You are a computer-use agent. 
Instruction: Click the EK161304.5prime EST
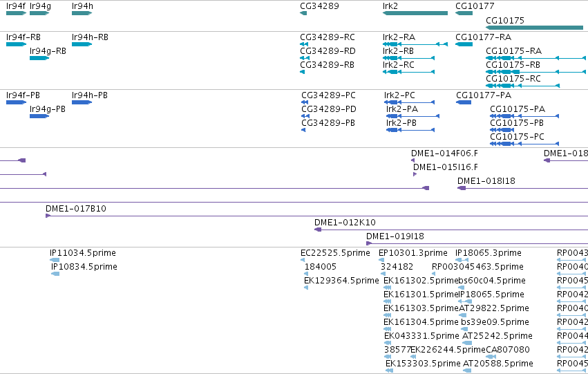[x=388, y=329]
